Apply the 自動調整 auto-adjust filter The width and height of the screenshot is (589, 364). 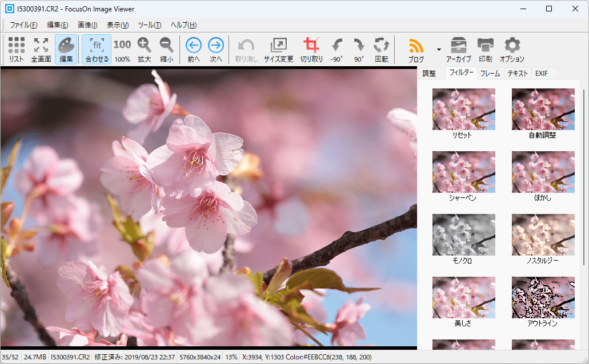[x=543, y=114]
